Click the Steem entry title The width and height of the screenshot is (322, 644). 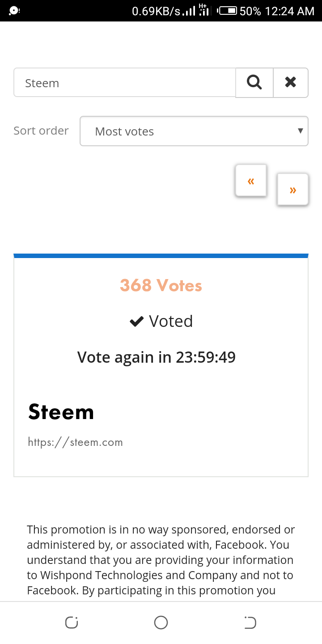click(x=61, y=412)
